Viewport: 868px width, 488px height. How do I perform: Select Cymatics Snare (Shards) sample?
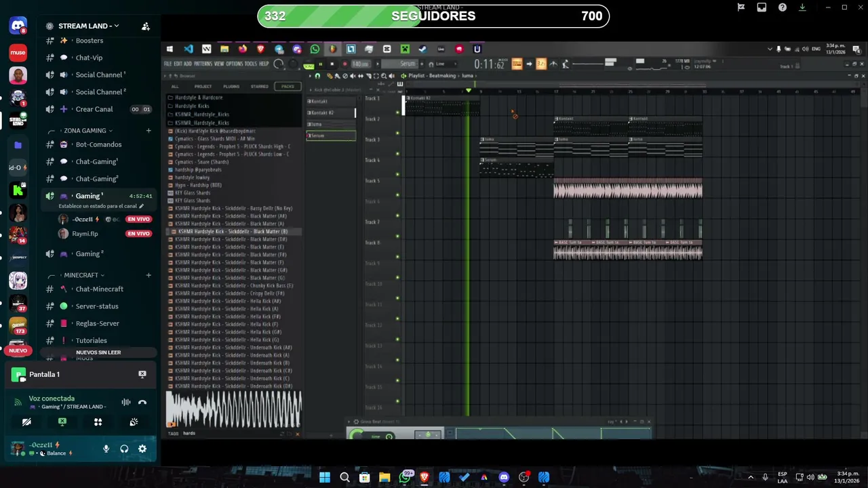(x=201, y=162)
